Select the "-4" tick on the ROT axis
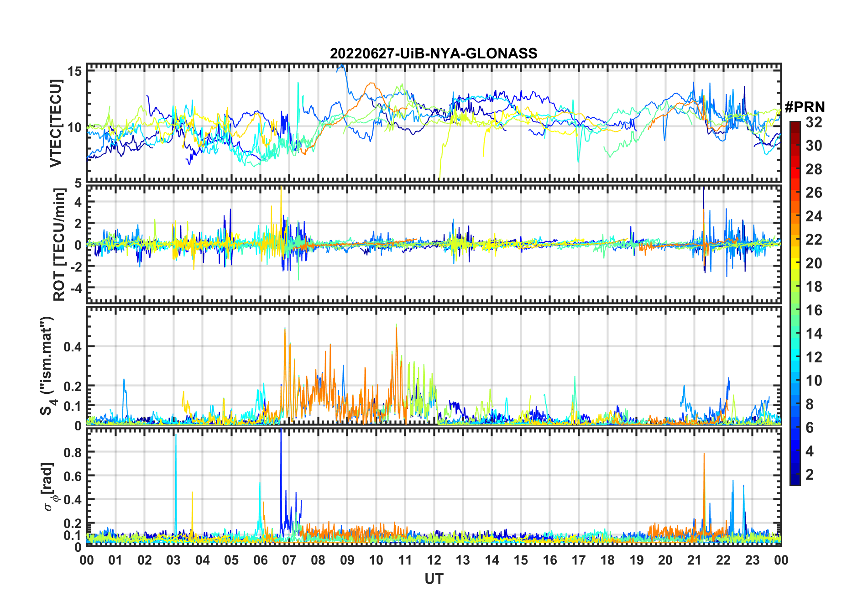 point(76,288)
